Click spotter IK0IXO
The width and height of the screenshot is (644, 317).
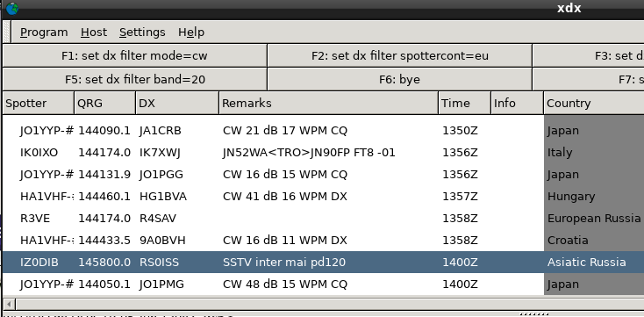(39, 153)
